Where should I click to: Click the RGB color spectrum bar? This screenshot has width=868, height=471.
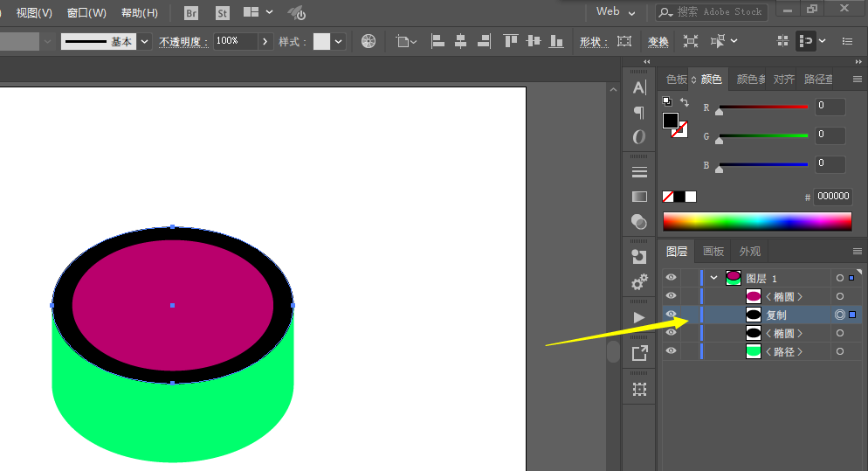click(x=756, y=221)
